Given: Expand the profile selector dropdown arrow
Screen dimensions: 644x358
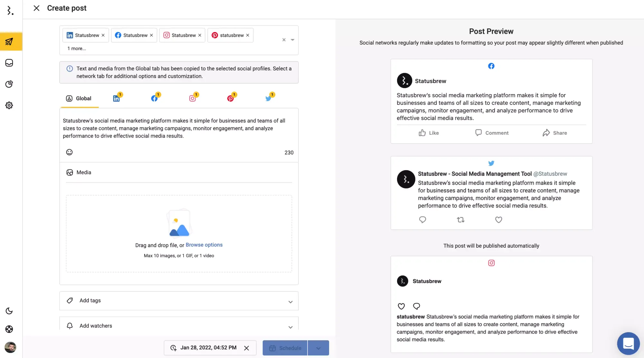Looking at the screenshot, I should [293, 40].
